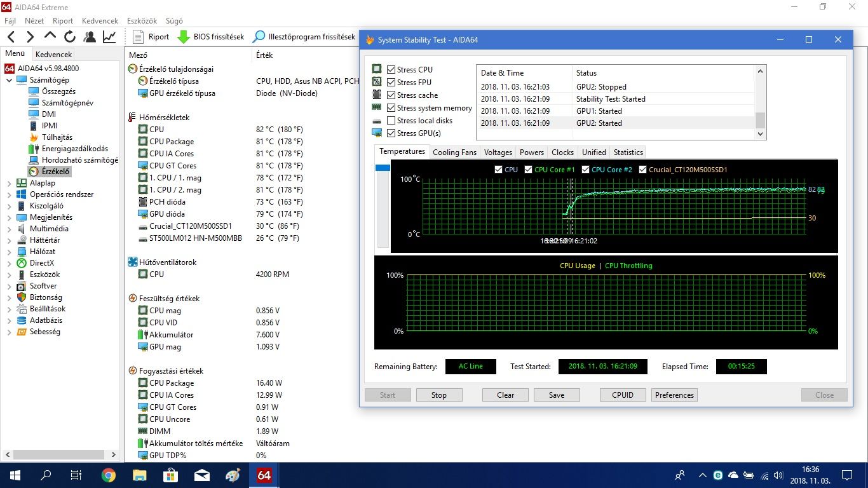
Task: Go back with the left arrow toolbar icon
Action: [11, 37]
